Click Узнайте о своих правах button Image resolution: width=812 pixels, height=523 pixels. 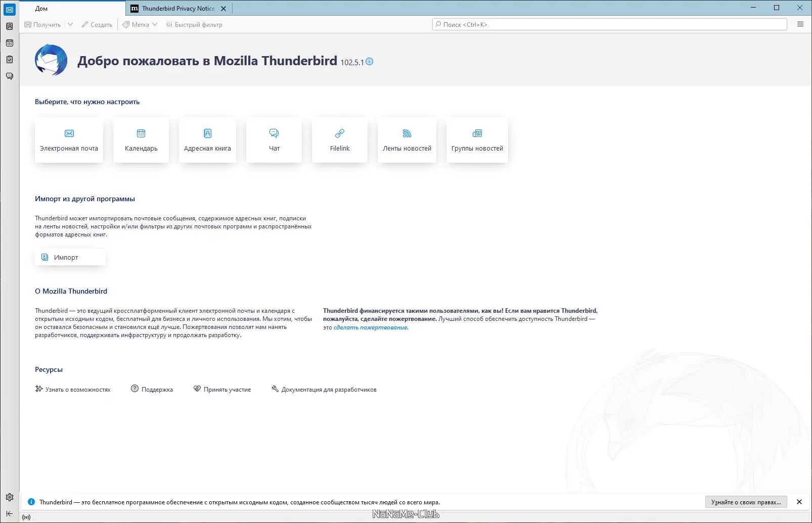[x=746, y=502]
